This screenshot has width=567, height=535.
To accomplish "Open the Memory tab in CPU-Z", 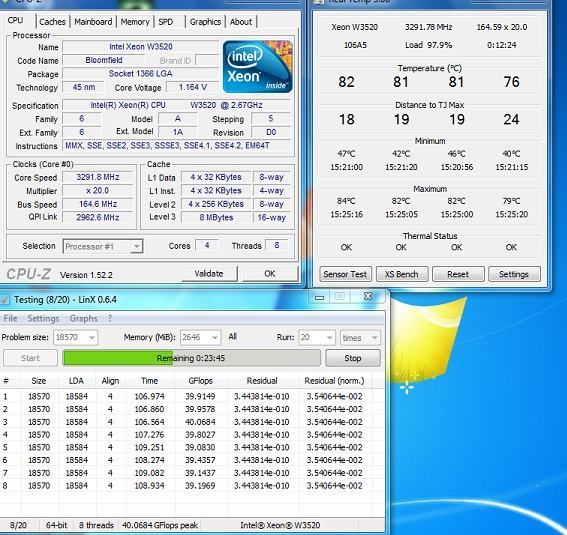I will click(135, 22).
